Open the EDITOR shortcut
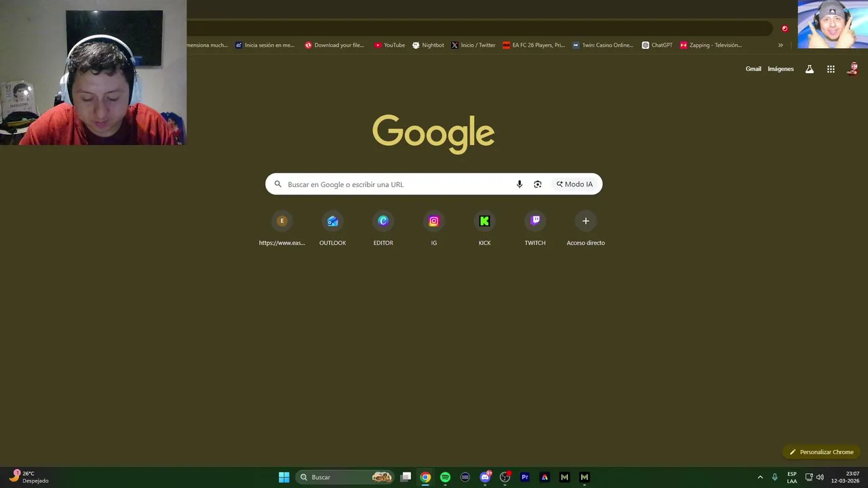 383,229
